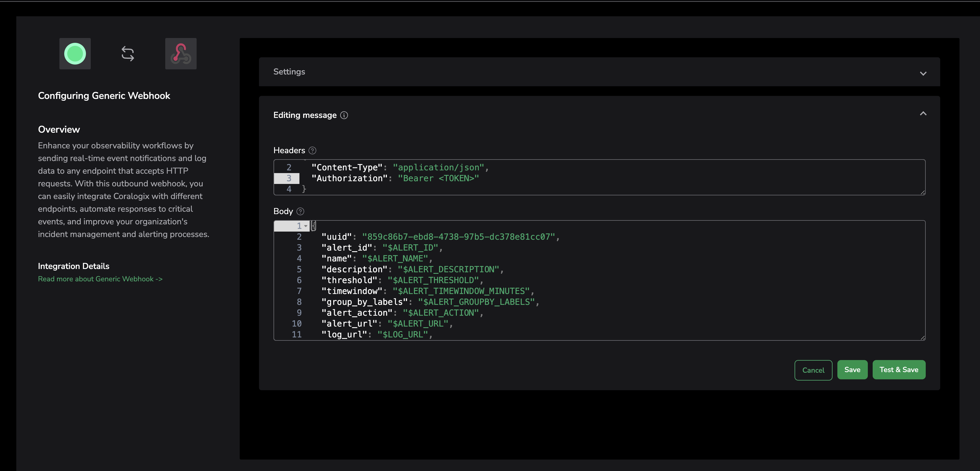Click the "alert_url" line in Body

pyautogui.click(x=387, y=324)
